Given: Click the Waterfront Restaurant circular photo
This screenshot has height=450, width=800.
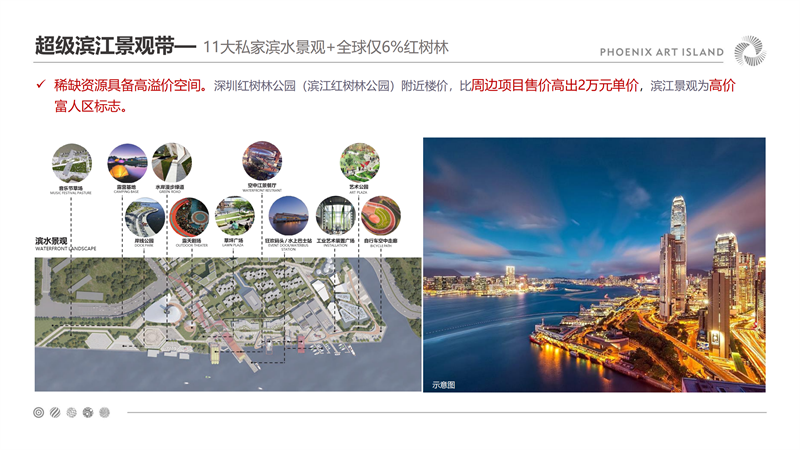Looking at the screenshot, I should 262,161.
